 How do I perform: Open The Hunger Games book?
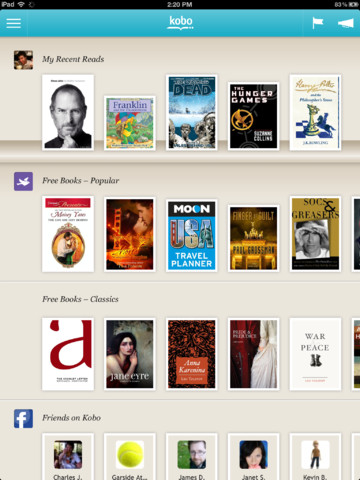(253, 116)
